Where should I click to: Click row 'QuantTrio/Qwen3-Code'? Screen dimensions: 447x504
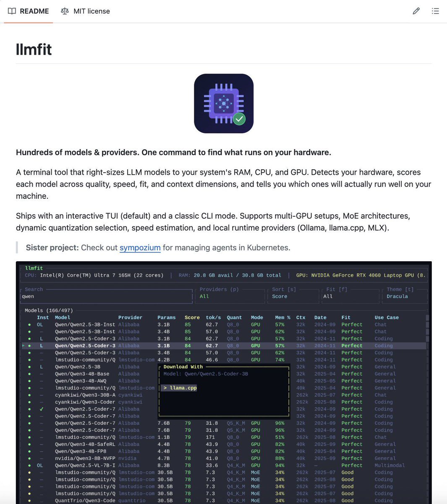click(x=223, y=501)
